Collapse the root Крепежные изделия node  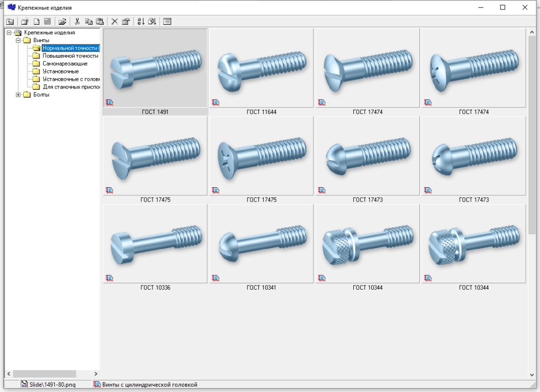click(9, 33)
